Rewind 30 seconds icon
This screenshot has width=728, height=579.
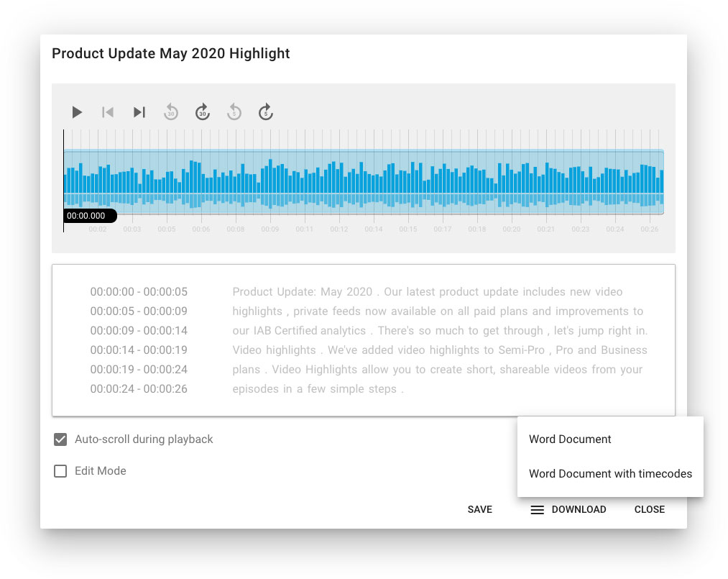pos(171,111)
